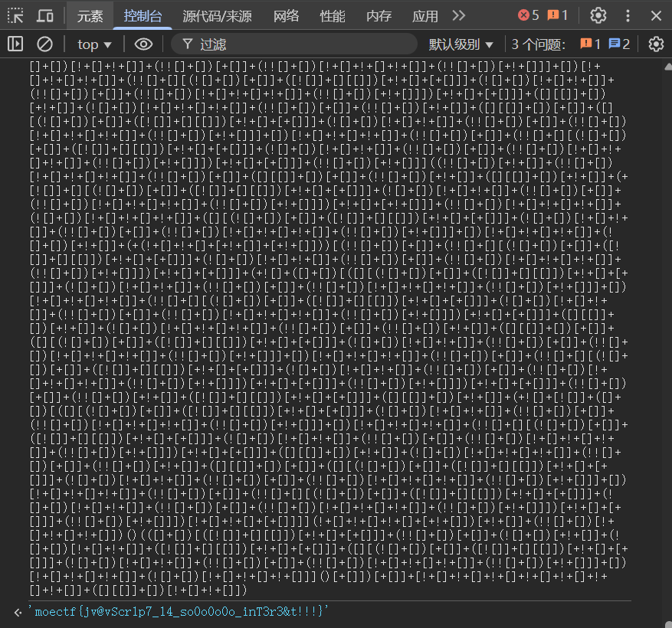
Task: Open DevTools settings gear
Action: pyautogui.click(x=598, y=15)
